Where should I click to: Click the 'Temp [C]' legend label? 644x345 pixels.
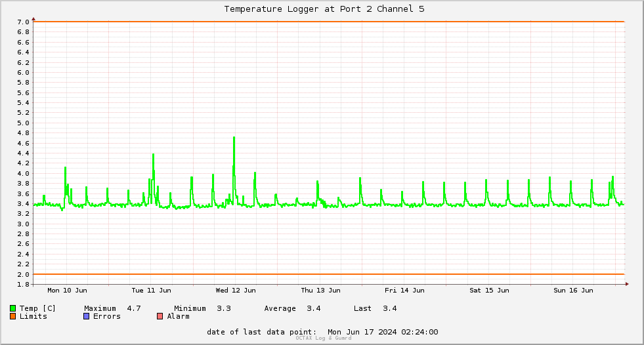coord(37,308)
